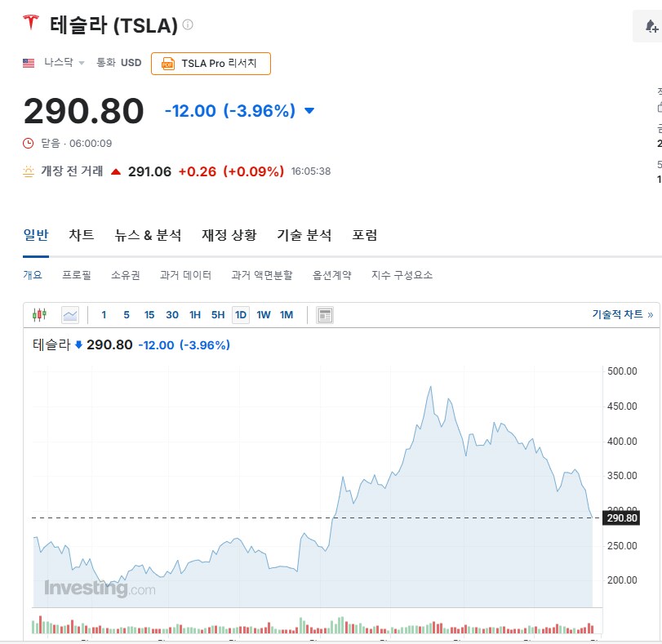Switch to the 뉴스 & 분석 tab

(x=150, y=235)
